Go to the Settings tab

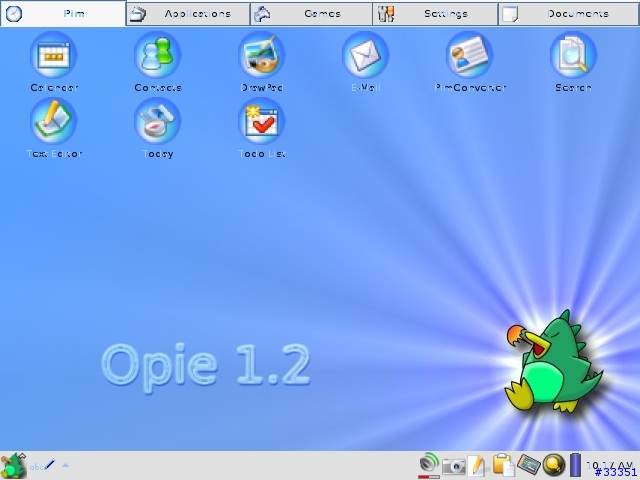[436, 13]
